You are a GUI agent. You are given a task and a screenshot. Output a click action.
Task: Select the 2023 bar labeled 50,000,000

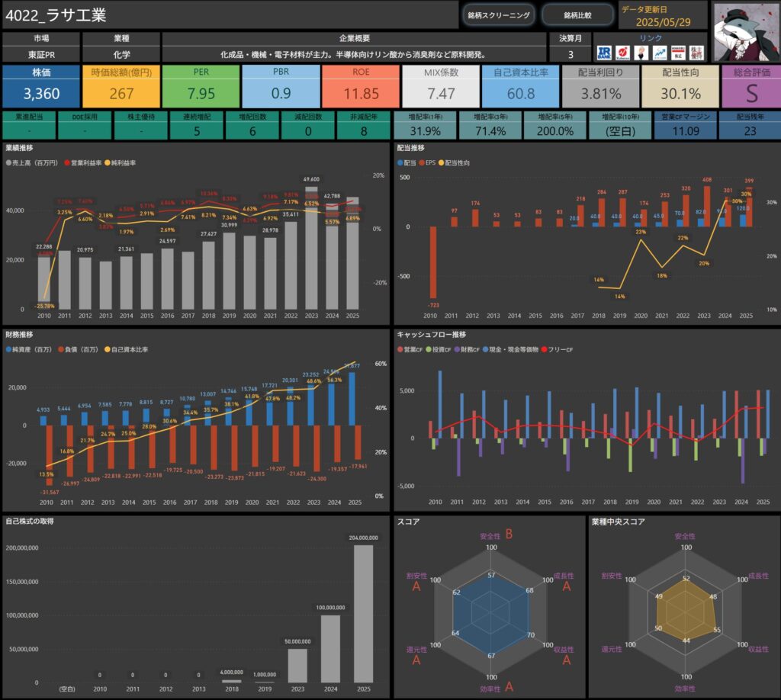click(x=298, y=666)
